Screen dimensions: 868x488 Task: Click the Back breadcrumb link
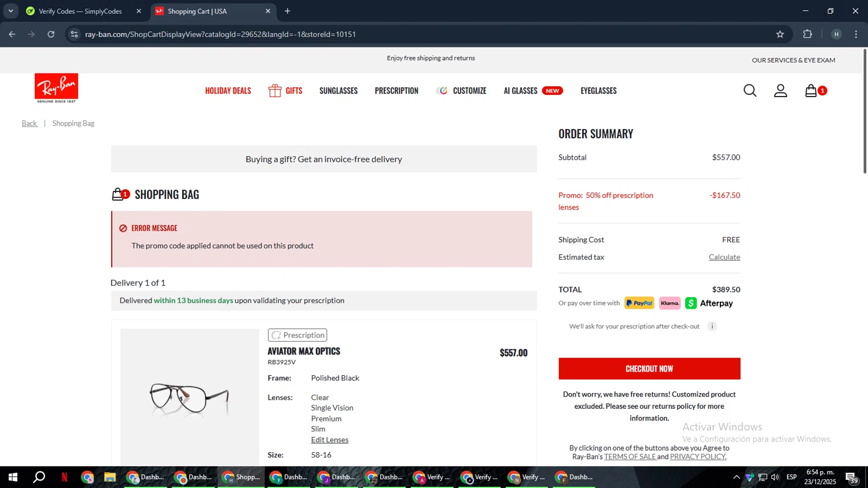click(29, 123)
